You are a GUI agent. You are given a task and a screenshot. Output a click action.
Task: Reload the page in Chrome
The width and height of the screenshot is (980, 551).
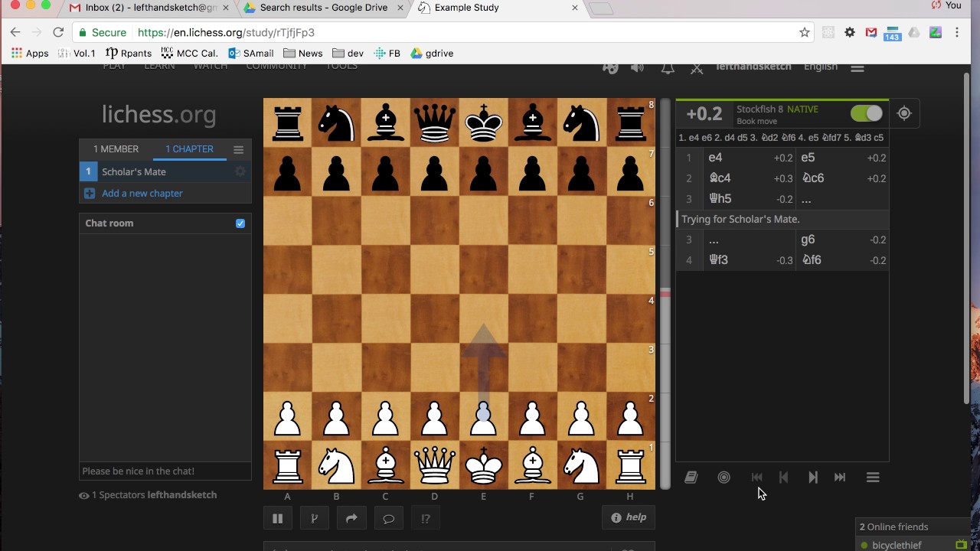pos(58,32)
